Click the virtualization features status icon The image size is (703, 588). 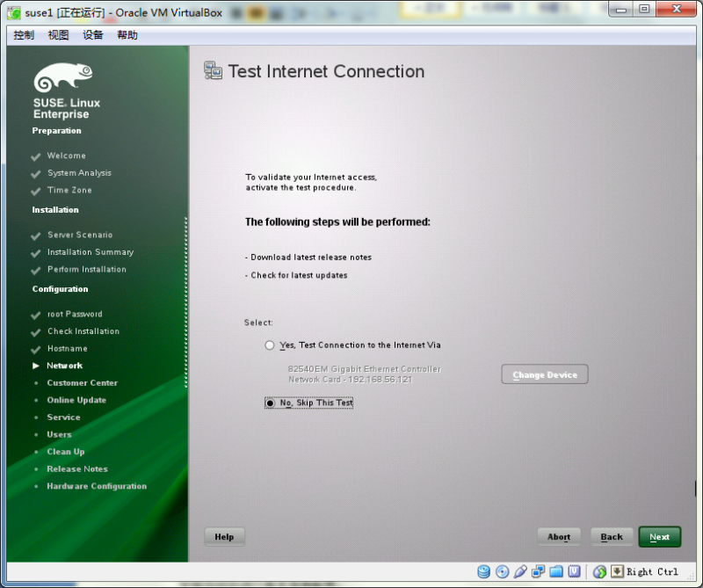tap(573, 571)
